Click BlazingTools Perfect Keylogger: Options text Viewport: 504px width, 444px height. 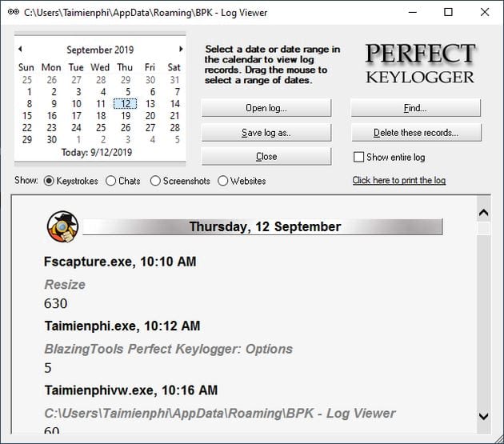(x=169, y=349)
